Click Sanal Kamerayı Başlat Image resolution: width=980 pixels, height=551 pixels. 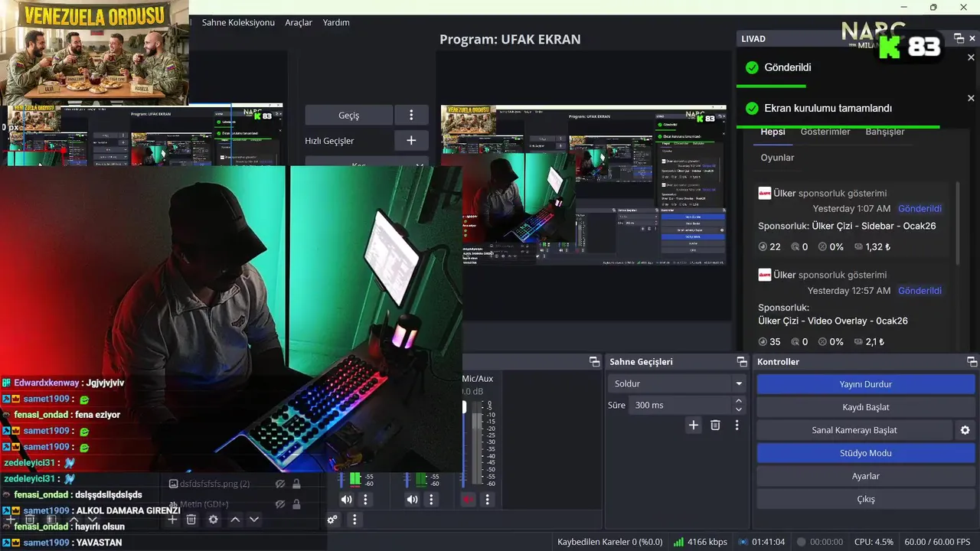(x=854, y=430)
